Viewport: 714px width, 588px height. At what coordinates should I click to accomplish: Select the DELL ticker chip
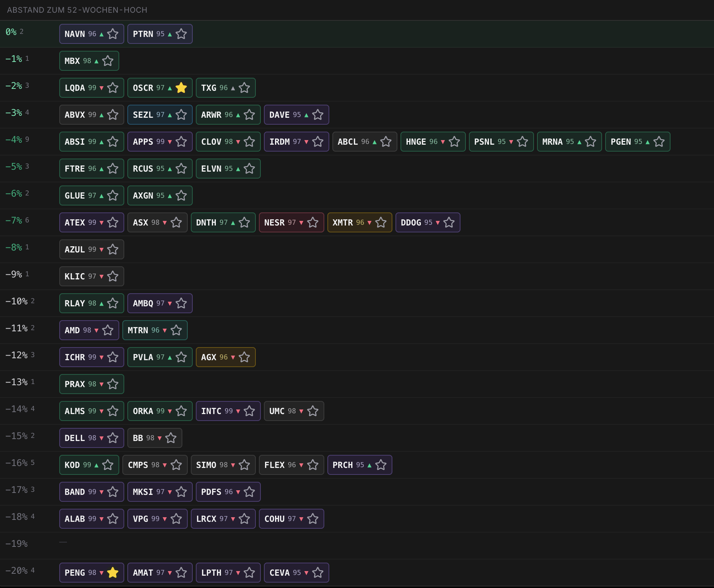click(92, 438)
